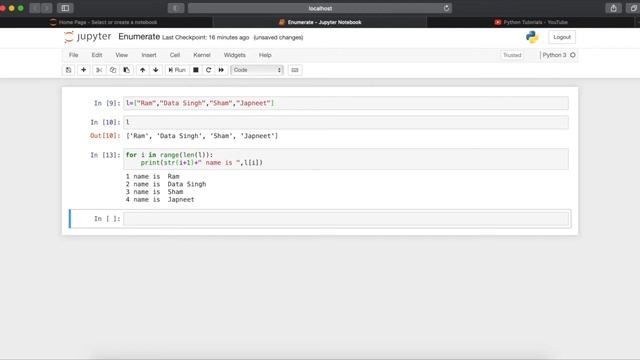This screenshot has height=360, width=640.
Task: Click the Python logo icon
Action: click(x=532, y=37)
